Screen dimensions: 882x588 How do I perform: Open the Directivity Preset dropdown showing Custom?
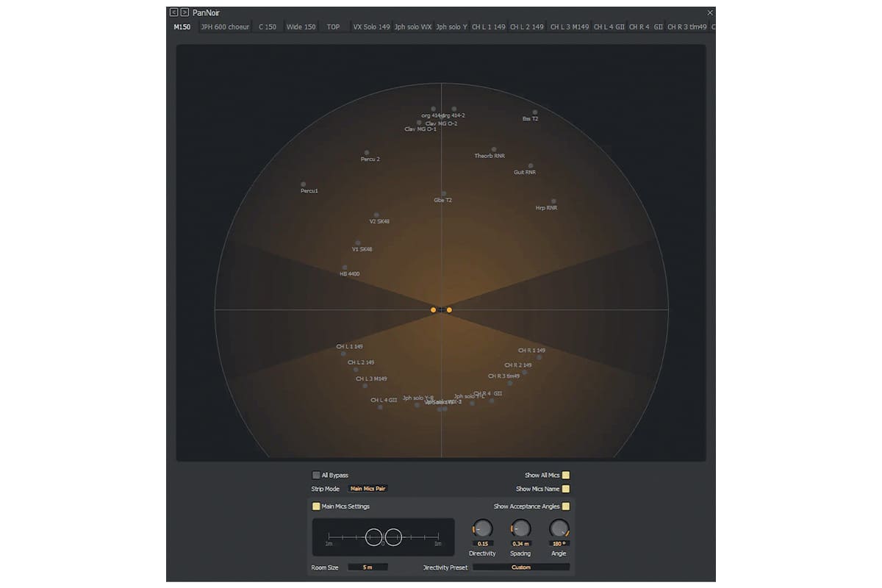[x=521, y=567]
